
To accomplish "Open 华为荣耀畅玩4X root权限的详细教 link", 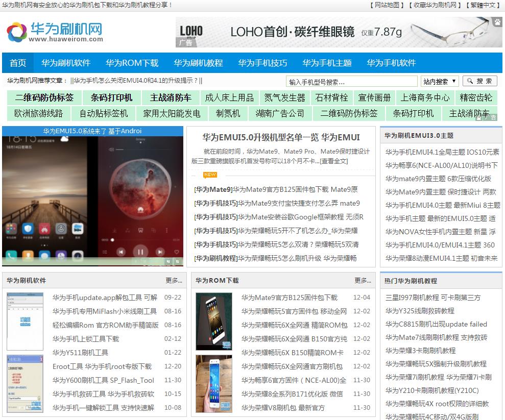I will pyautogui.click(x=437, y=404).
